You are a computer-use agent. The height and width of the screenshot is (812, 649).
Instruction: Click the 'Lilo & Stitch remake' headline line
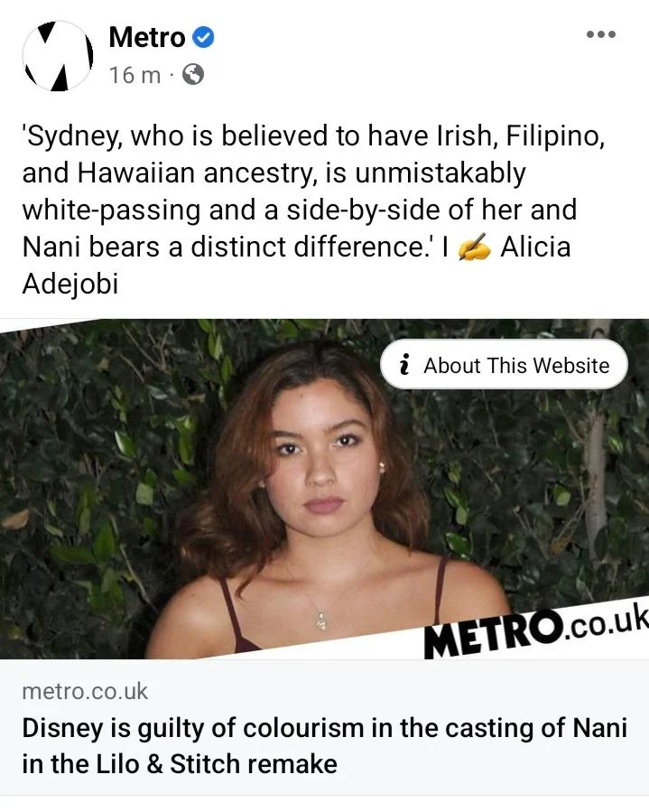(x=179, y=764)
